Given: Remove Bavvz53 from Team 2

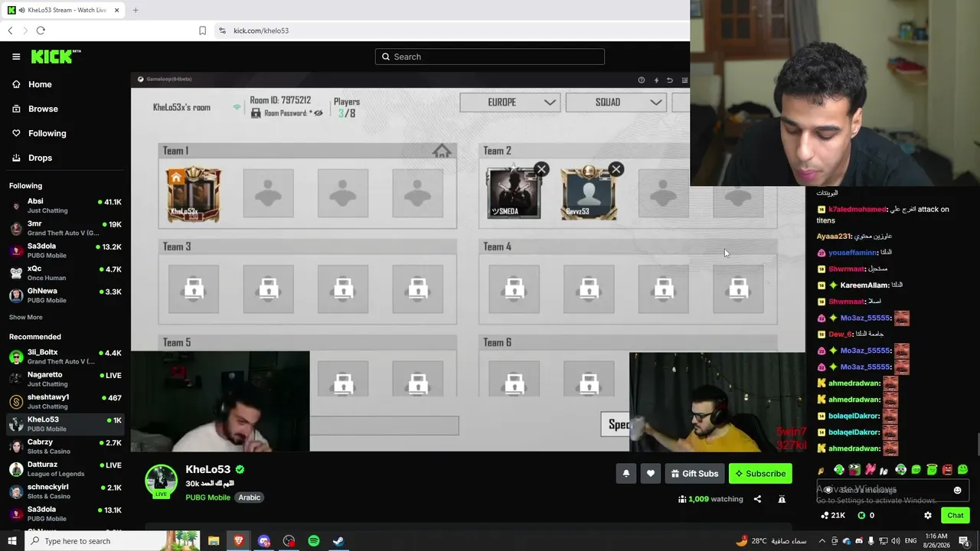Looking at the screenshot, I should tap(616, 169).
